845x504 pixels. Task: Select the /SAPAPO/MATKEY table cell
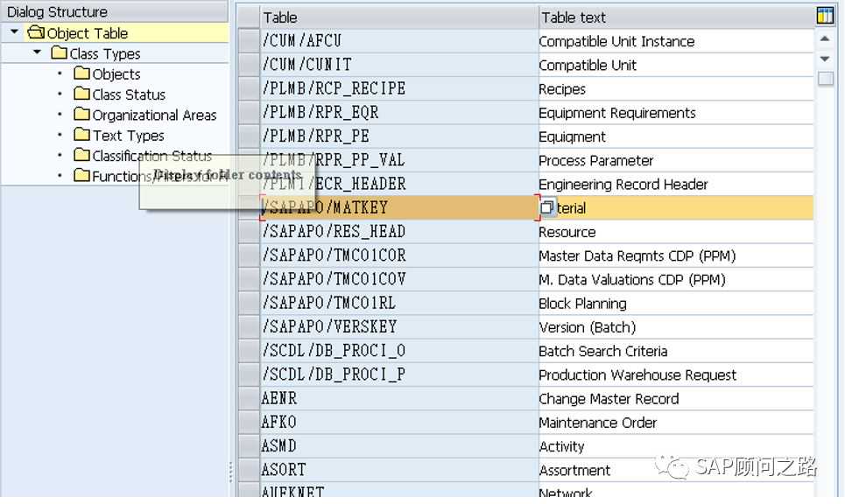point(398,208)
